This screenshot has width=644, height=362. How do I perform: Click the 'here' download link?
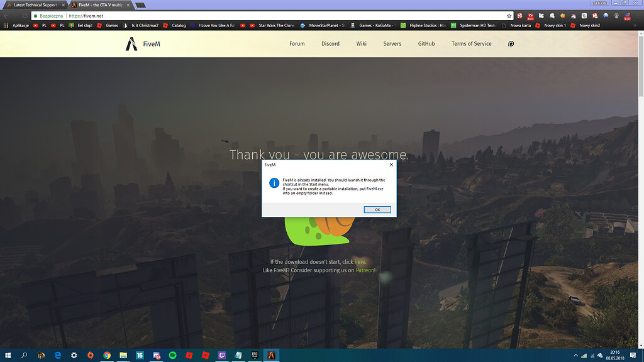360,262
